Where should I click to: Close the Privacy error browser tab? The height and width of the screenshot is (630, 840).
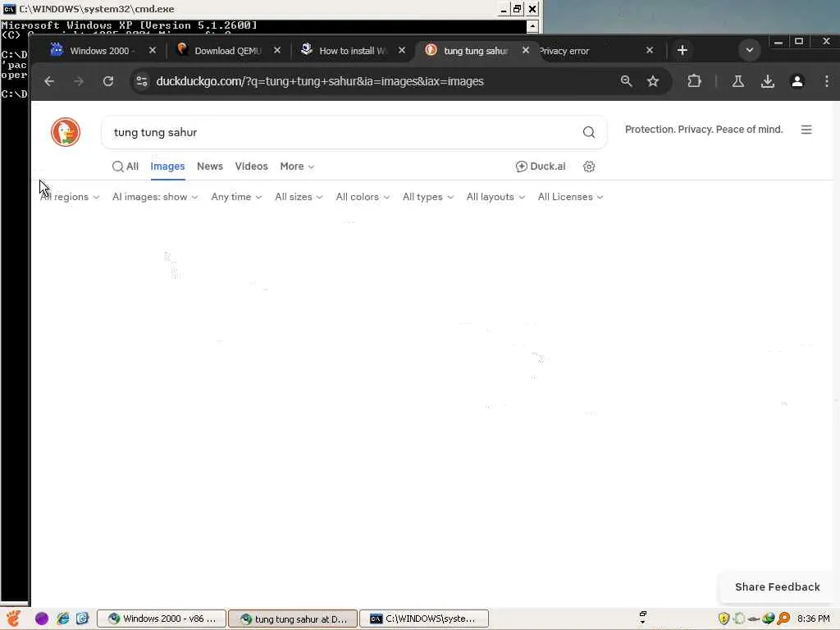coord(650,50)
